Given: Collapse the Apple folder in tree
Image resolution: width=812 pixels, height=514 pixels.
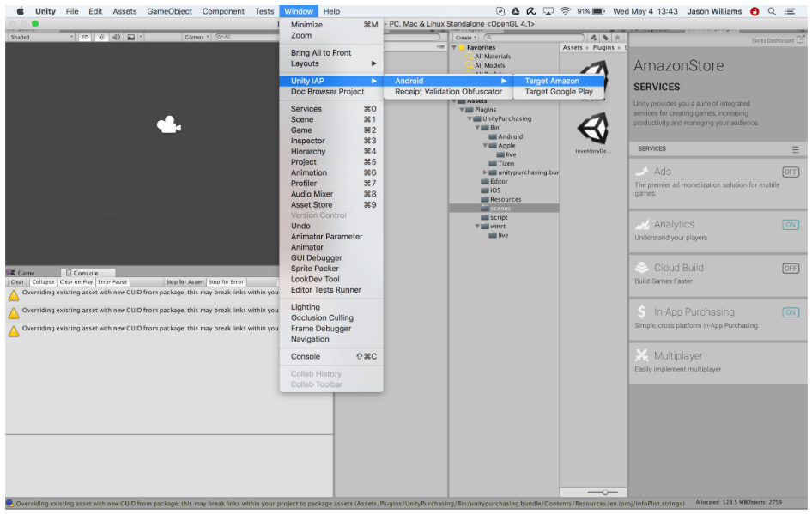Looking at the screenshot, I should [x=485, y=145].
